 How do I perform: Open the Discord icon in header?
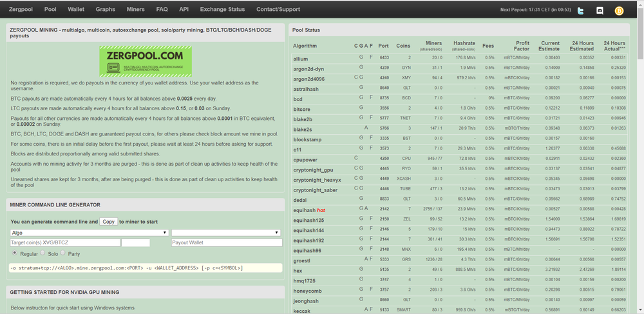(x=600, y=11)
